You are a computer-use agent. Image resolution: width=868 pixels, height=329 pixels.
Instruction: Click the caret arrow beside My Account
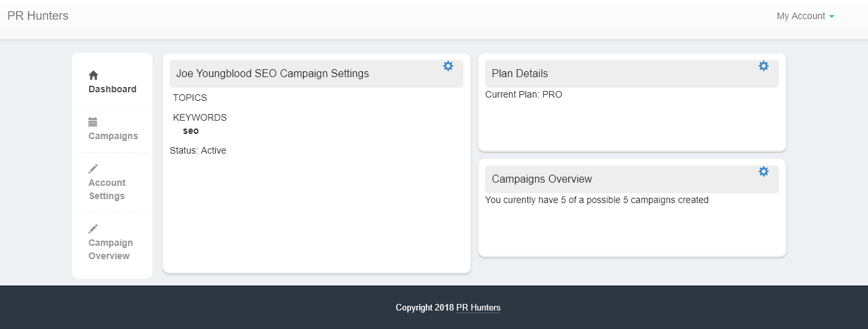pyautogui.click(x=832, y=16)
